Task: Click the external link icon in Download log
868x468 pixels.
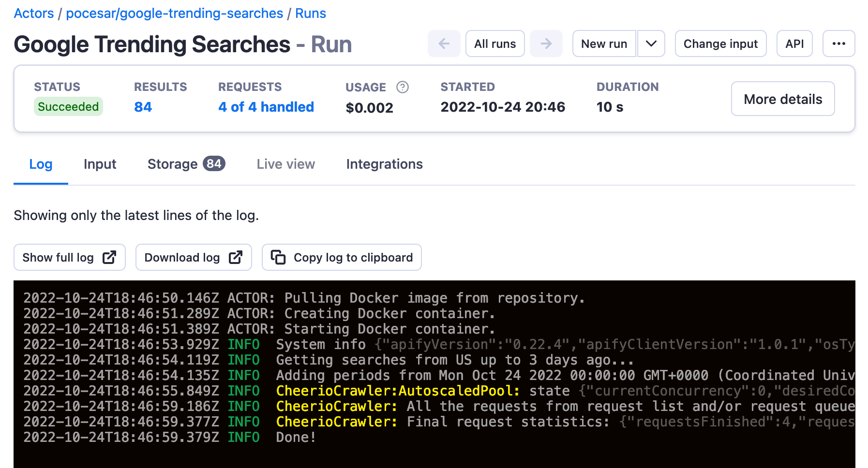Action: 236,257
